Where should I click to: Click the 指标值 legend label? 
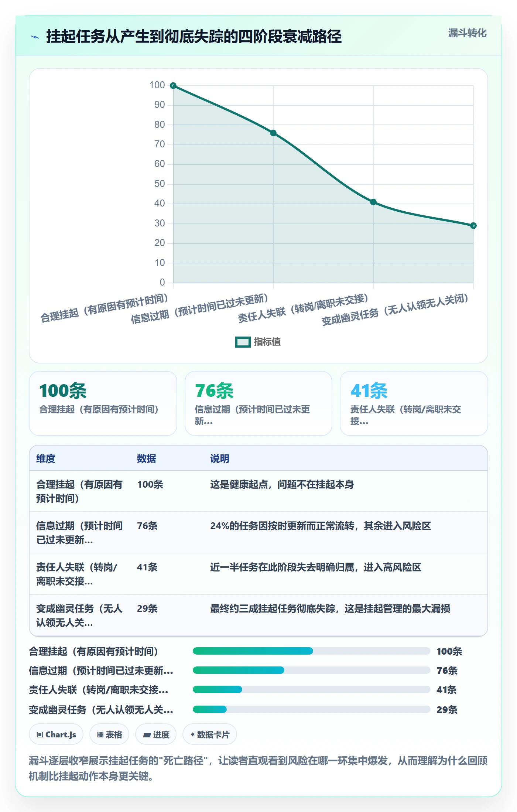tap(267, 342)
